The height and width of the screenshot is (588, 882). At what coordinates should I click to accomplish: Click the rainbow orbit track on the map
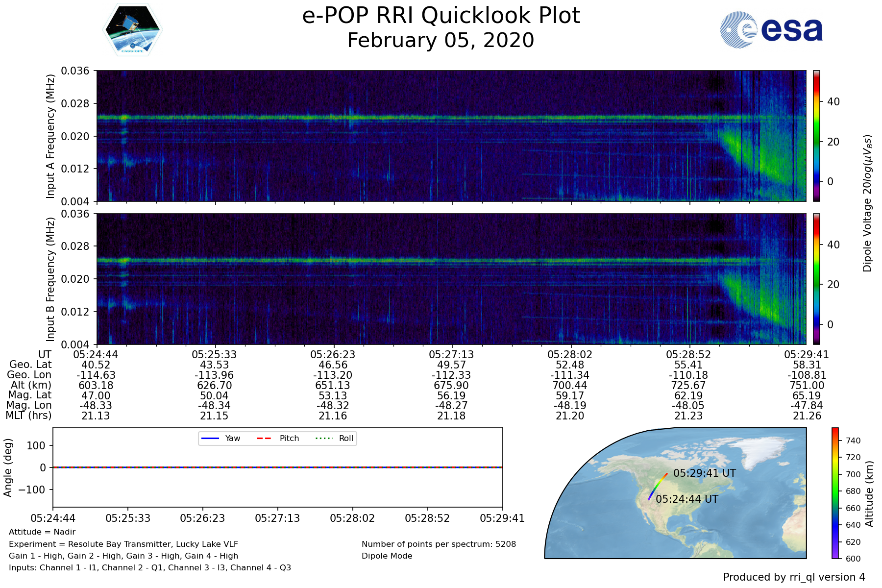[657, 487]
